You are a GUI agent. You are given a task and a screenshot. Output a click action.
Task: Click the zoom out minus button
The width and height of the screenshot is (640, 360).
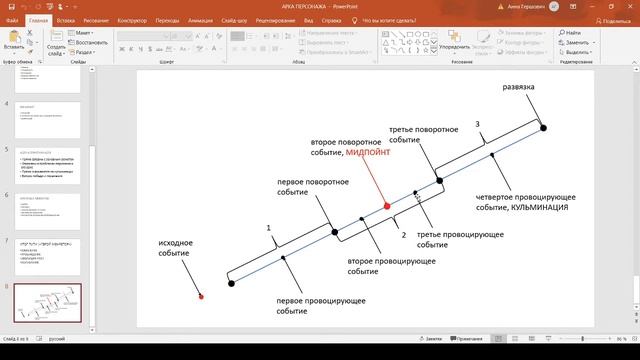560,339
